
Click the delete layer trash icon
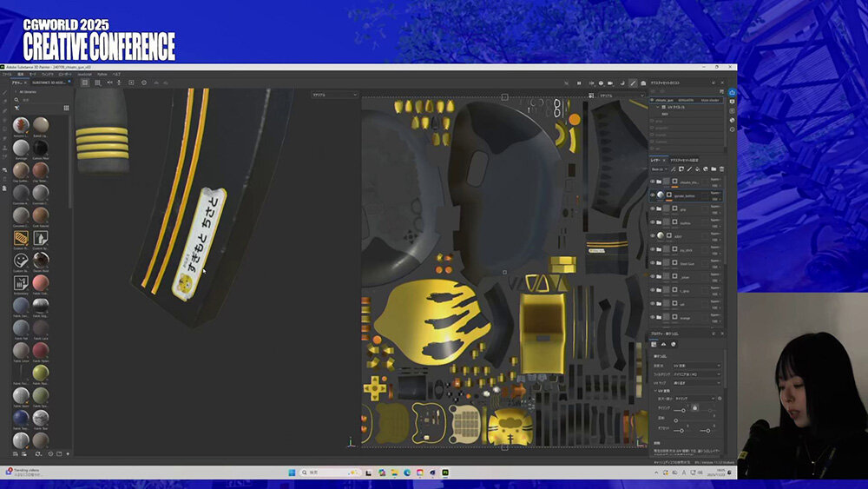(721, 169)
